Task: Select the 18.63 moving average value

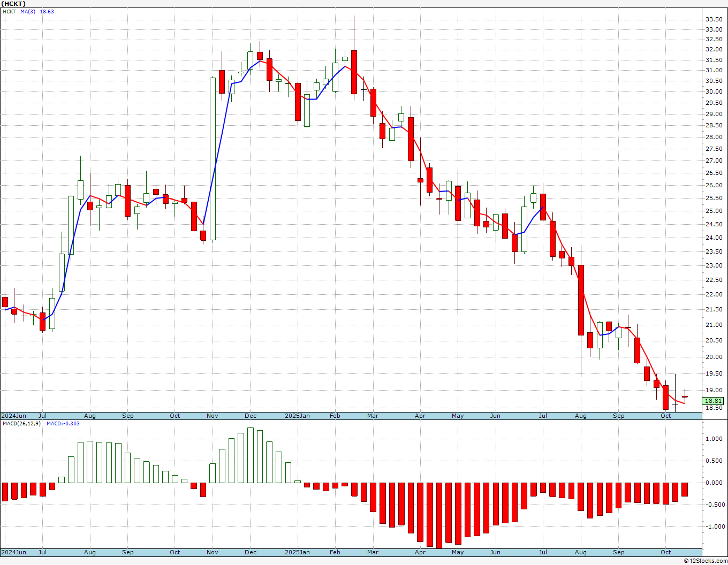Action: (47, 11)
